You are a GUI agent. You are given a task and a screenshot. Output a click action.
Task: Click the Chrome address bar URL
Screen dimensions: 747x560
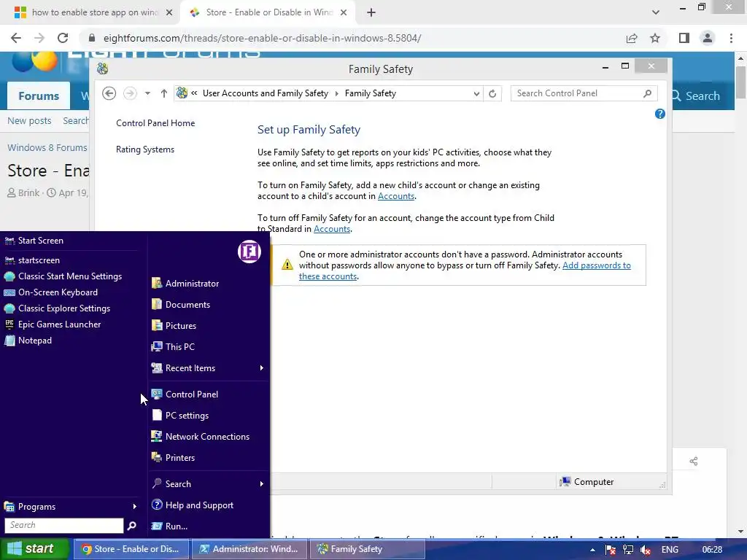click(x=262, y=38)
